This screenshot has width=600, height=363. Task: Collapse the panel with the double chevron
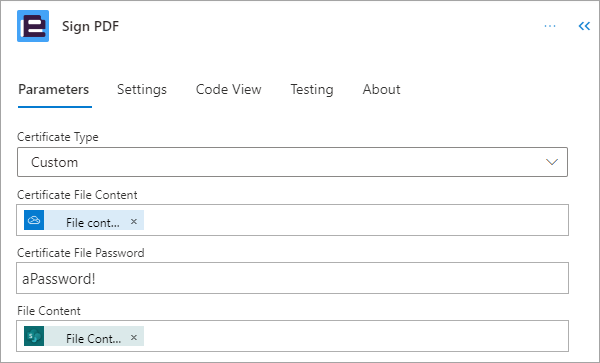[584, 26]
